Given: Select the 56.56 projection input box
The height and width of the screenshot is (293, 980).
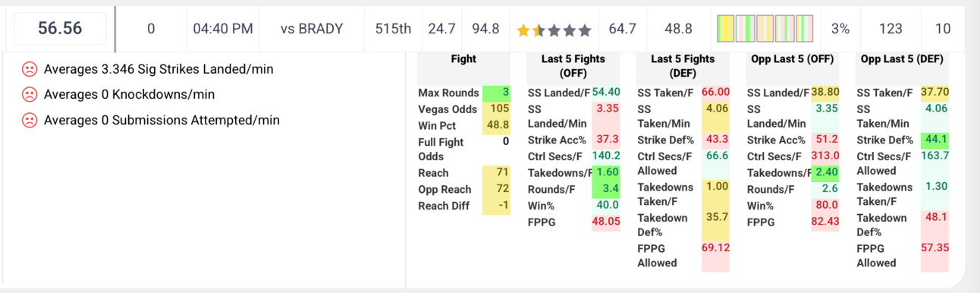Looking at the screenshot, I should click(60, 29).
